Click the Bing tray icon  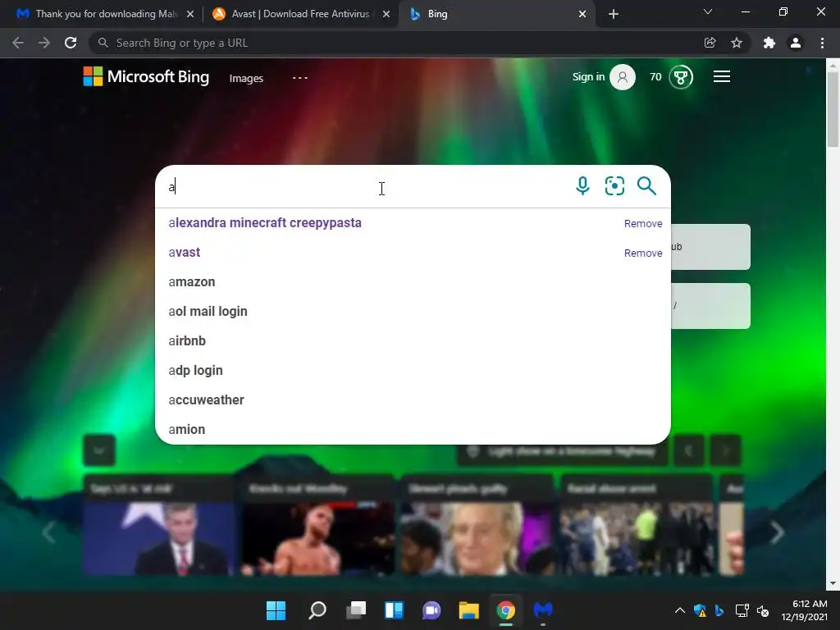point(719,610)
